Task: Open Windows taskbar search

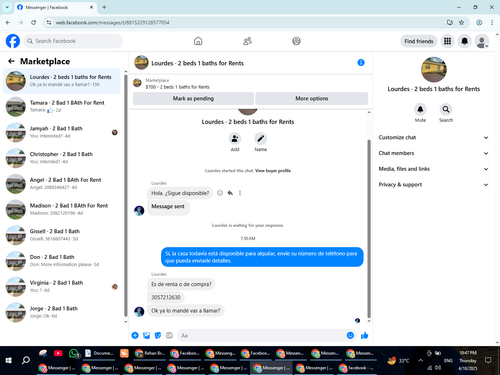Action: coord(26,360)
